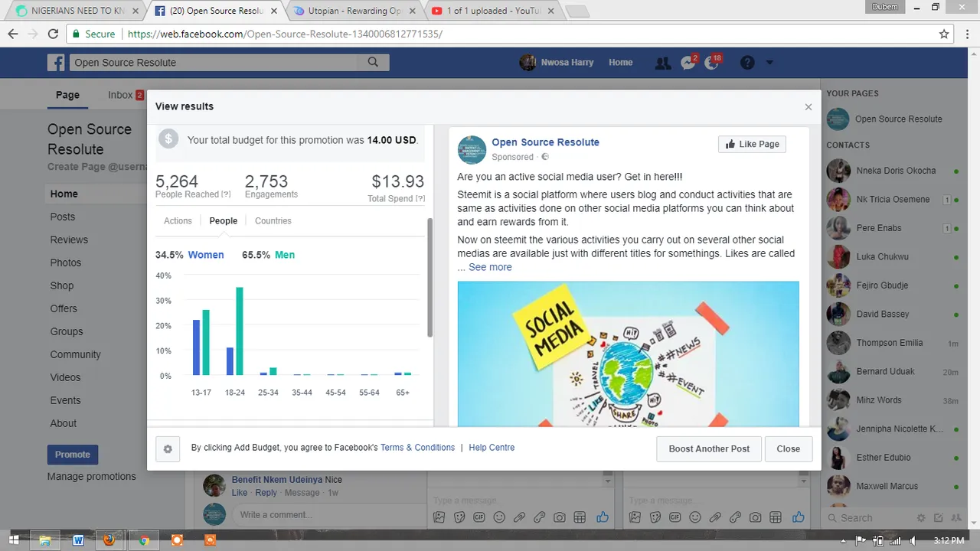Screen dimensions: 980x551
Task: Click the settings gear in dialog footer
Action: [168, 449]
